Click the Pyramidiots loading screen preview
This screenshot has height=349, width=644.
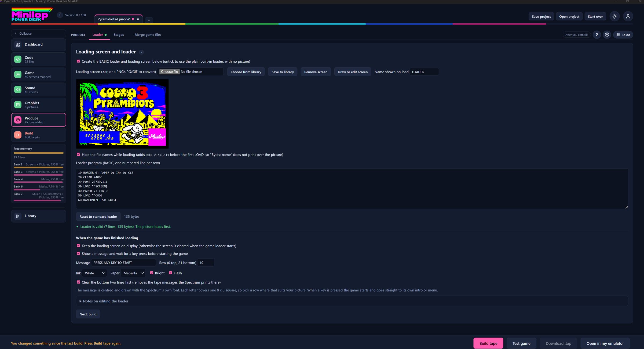tap(122, 114)
